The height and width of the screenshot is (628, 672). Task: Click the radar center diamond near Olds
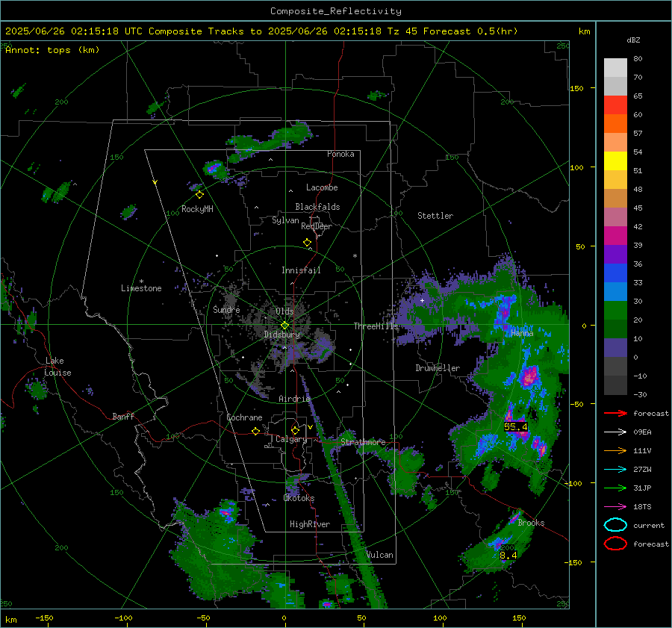point(284,326)
